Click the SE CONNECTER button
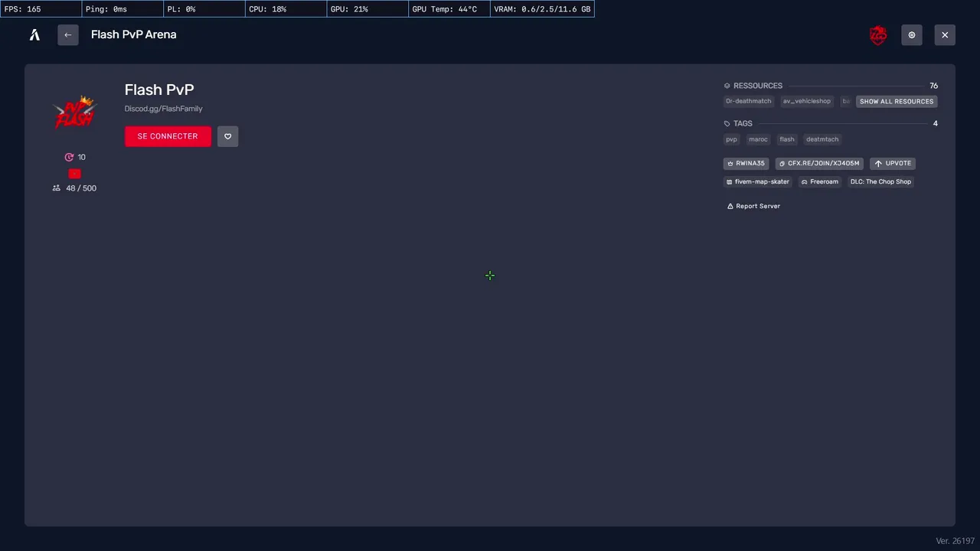Viewport: 980px width, 551px height. pyautogui.click(x=168, y=136)
